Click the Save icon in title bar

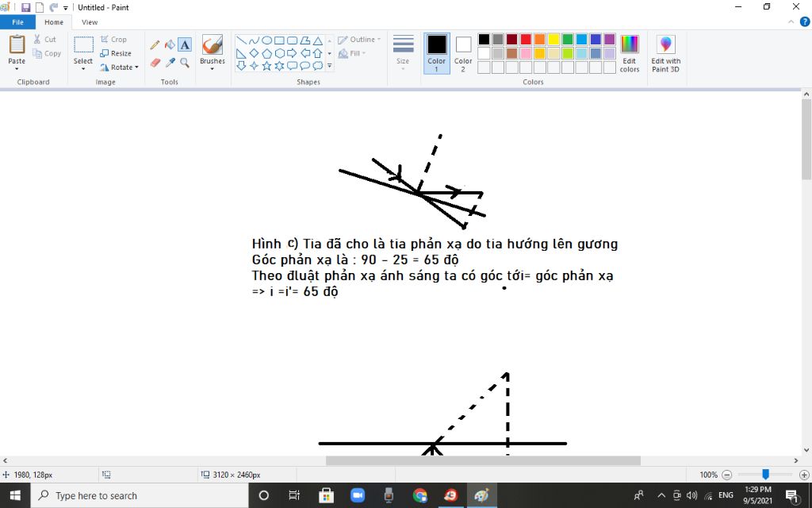click(25, 7)
